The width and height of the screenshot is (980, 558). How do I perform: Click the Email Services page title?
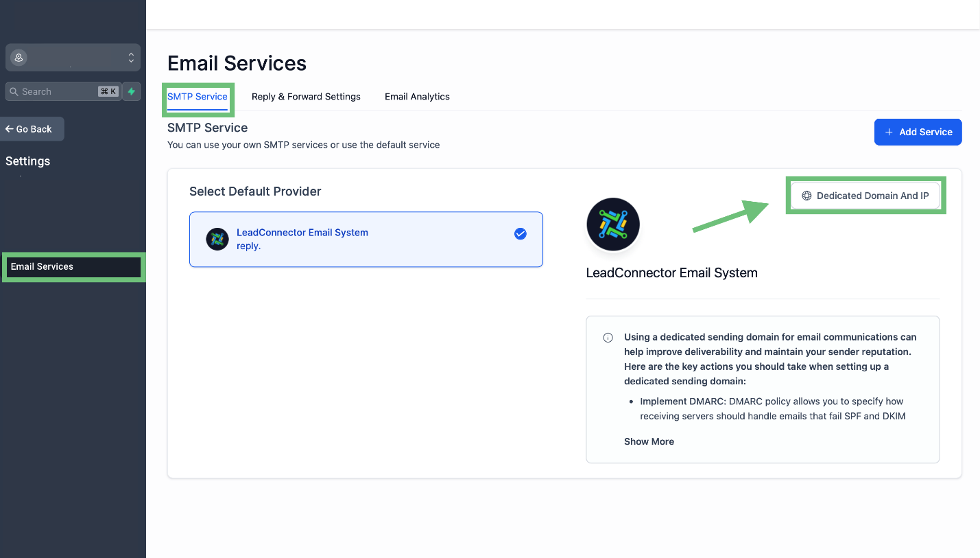[x=237, y=63]
